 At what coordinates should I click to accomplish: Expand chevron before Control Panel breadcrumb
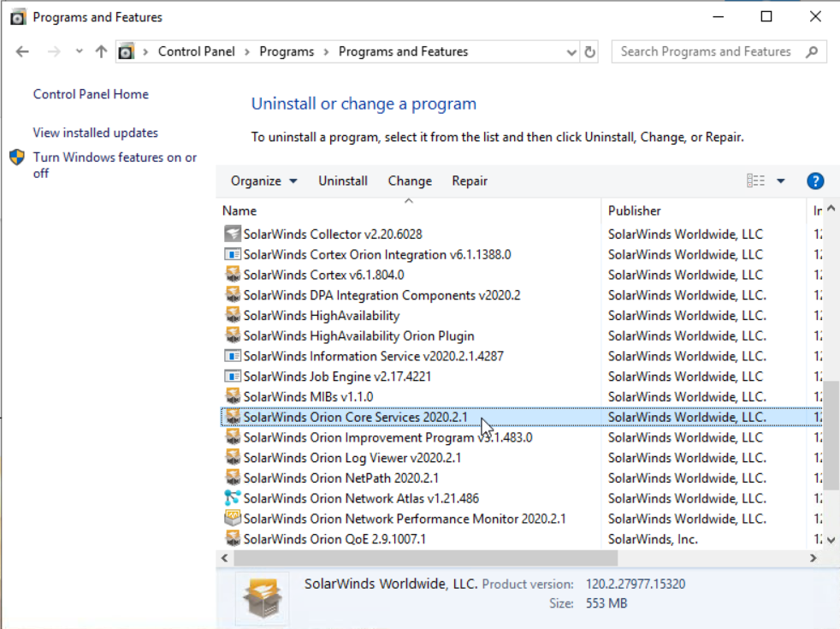(x=145, y=52)
